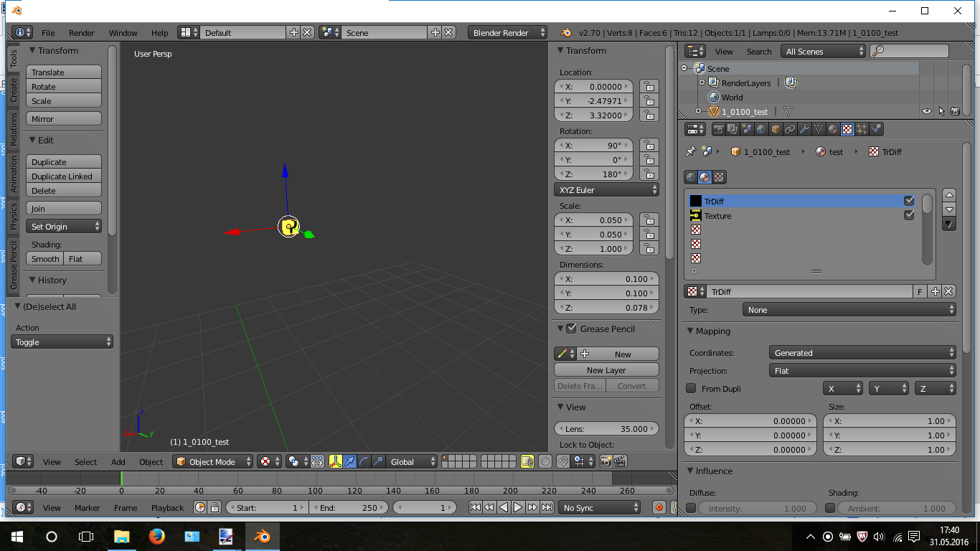The height and width of the screenshot is (551, 980).
Task: Click the Smooth shading button
Action: [x=45, y=259]
